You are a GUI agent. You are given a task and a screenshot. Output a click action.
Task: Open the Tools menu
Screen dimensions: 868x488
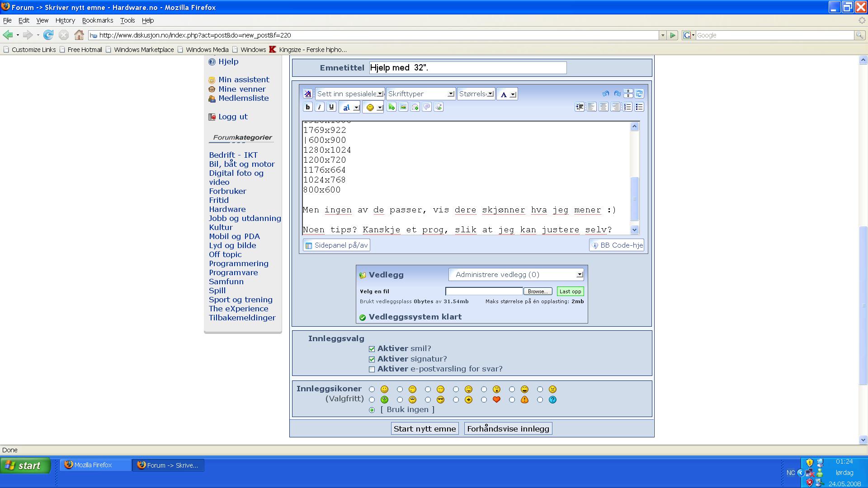(127, 20)
